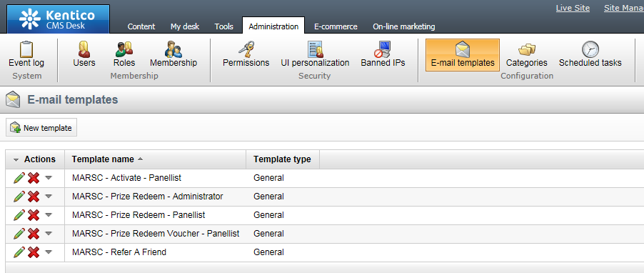The image size is (644, 273).
Task: Open the Event log icon
Action: (x=26, y=50)
